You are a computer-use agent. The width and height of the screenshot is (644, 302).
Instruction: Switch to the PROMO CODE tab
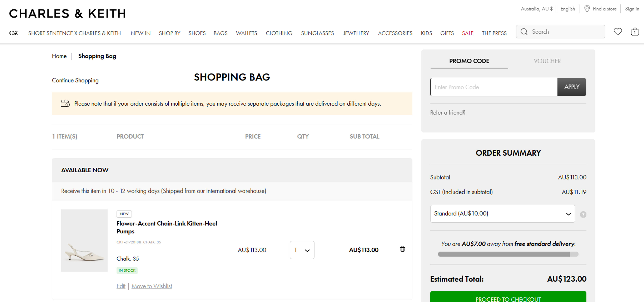pyautogui.click(x=469, y=61)
